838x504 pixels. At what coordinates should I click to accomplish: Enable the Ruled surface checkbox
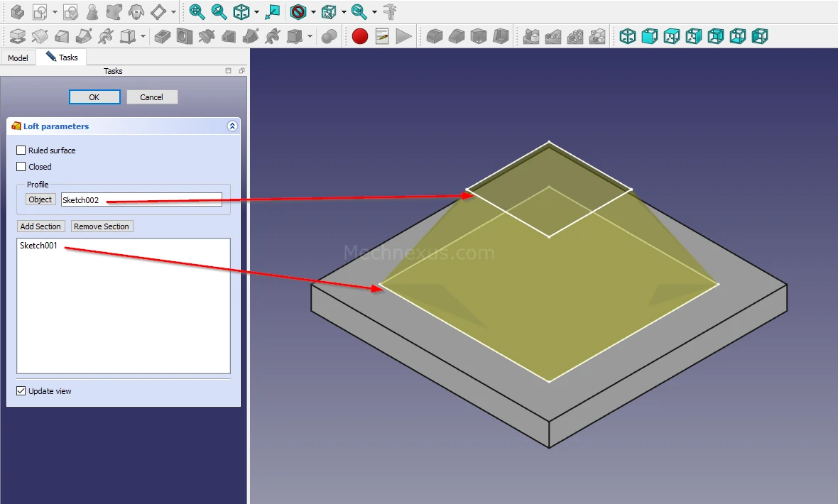point(21,150)
